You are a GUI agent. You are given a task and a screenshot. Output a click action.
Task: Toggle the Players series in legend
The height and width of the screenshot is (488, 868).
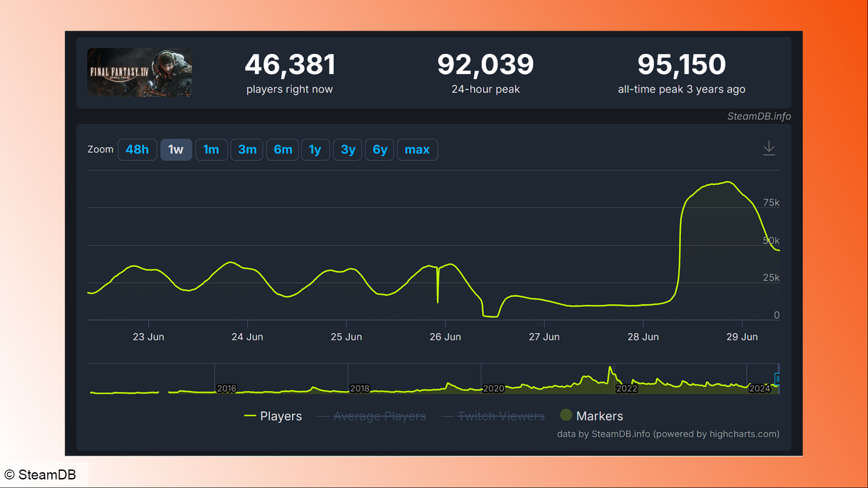273,416
